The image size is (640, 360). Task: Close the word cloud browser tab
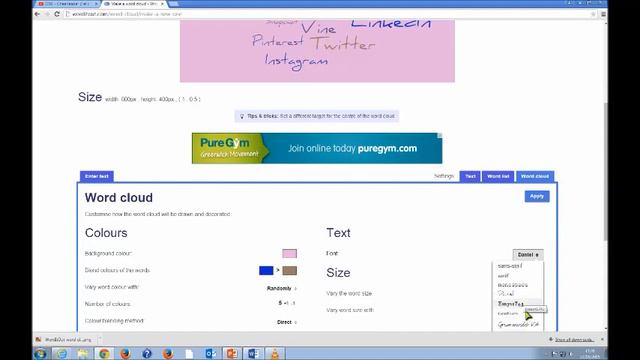pos(162,4)
